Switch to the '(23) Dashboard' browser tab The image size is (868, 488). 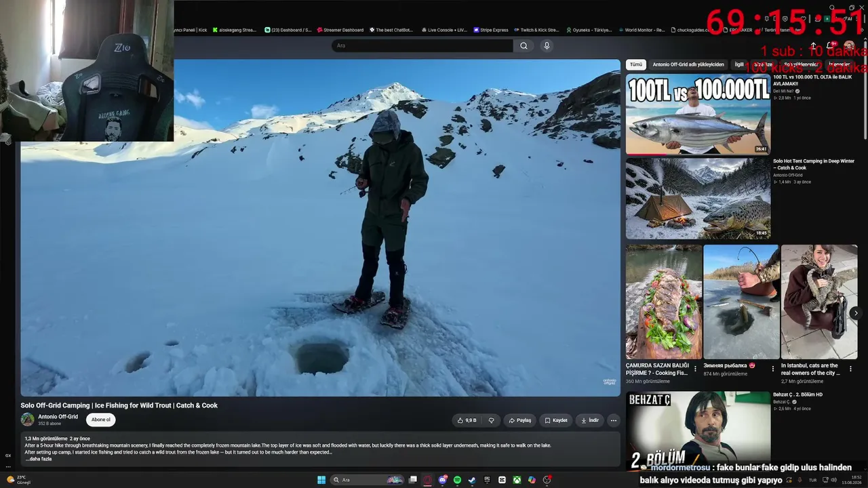click(288, 30)
